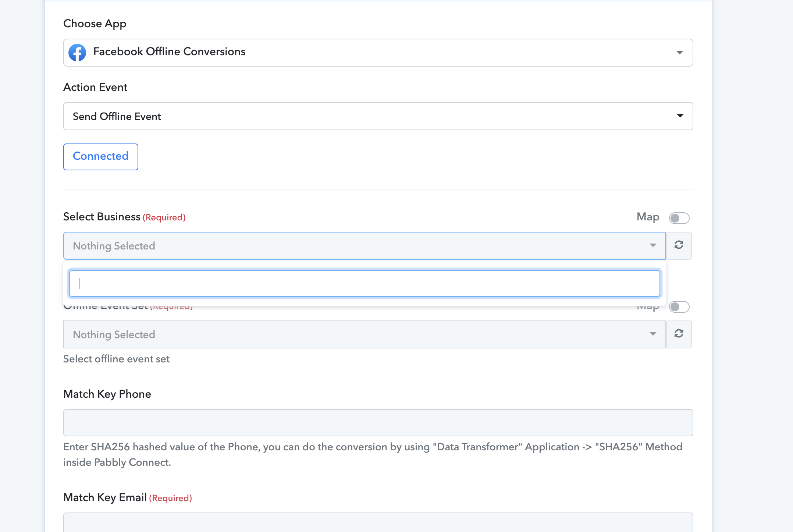
Task: Collapse the Select Business dropdown
Action: 365,246
